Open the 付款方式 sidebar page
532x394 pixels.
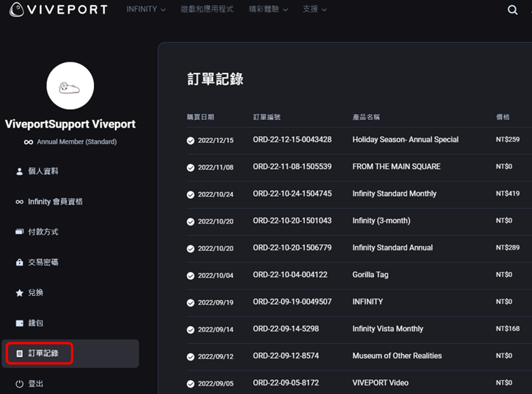pyautogui.click(x=43, y=232)
